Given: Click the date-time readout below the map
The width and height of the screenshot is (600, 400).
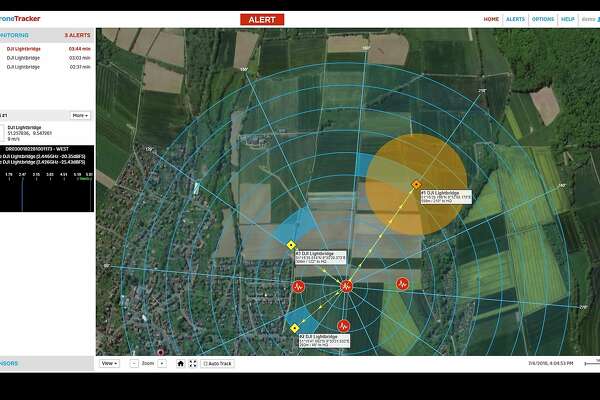Looking at the screenshot, I should tap(550, 363).
